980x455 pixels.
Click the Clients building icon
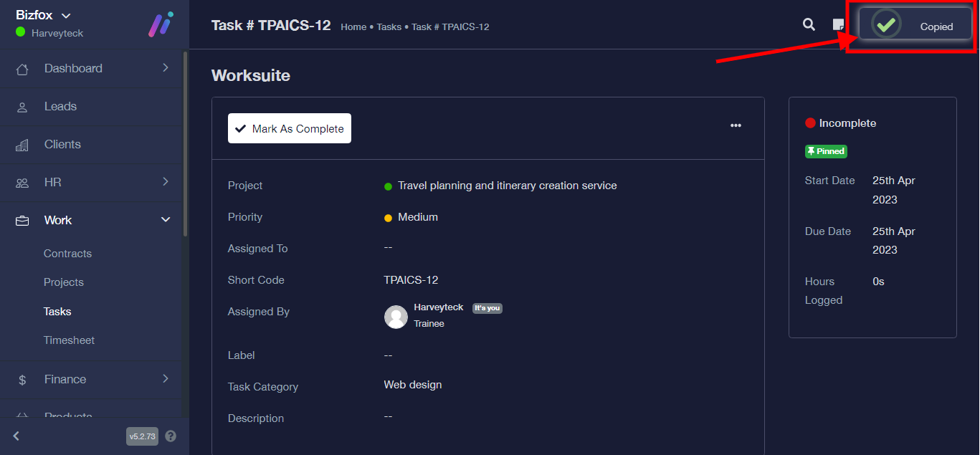point(22,145)
